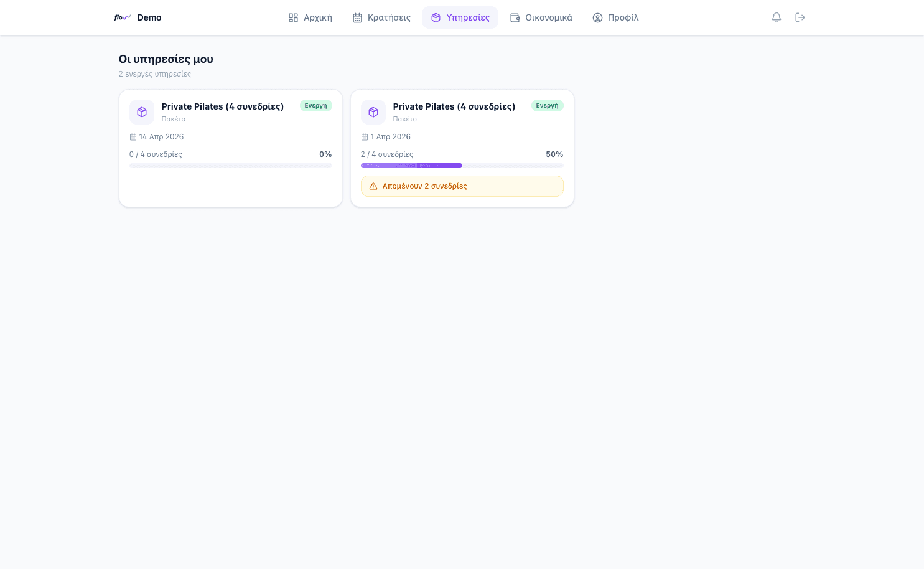Open Private Pilates card dated 14 Απρ 2026
The height and width of the screenshot is (569, 924).
[x=231, y=148]
